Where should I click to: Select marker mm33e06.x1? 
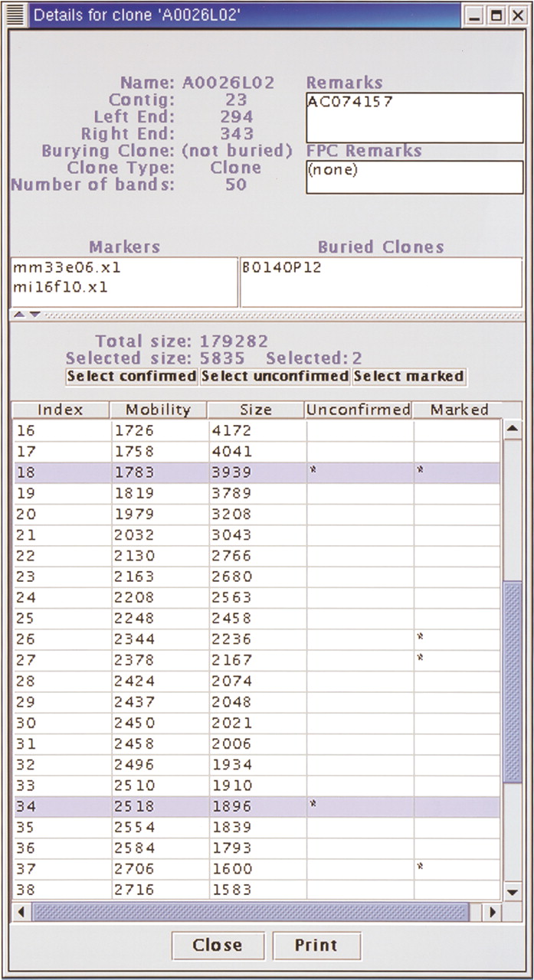coord(67,269)
